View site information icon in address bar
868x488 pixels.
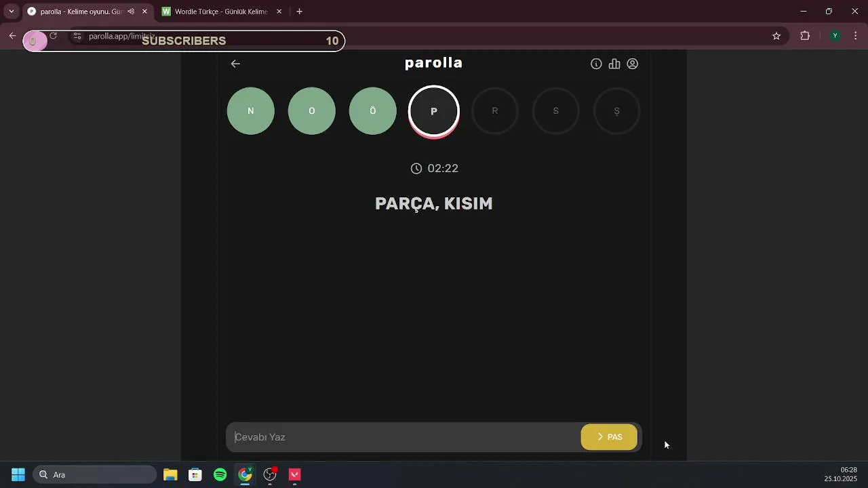[x=77, y=36]
